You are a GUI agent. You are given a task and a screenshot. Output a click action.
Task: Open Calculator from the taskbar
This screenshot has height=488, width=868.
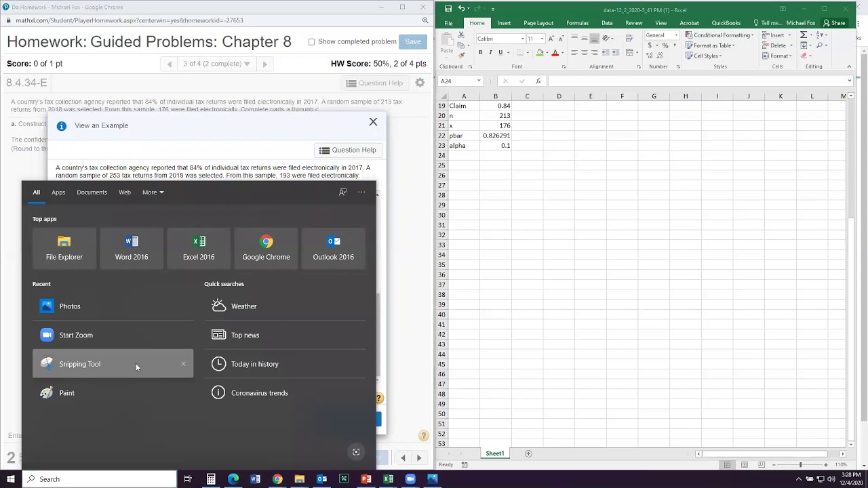(211, 479)
